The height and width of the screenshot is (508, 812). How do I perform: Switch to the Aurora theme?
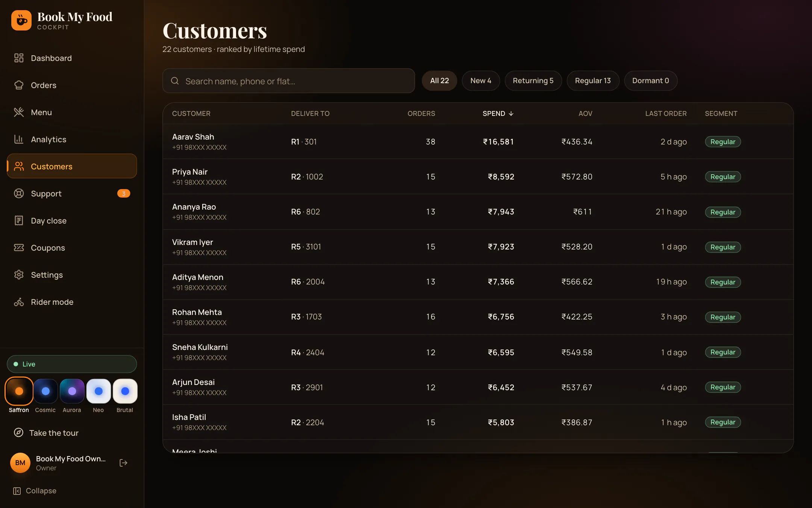coord(72,391)
